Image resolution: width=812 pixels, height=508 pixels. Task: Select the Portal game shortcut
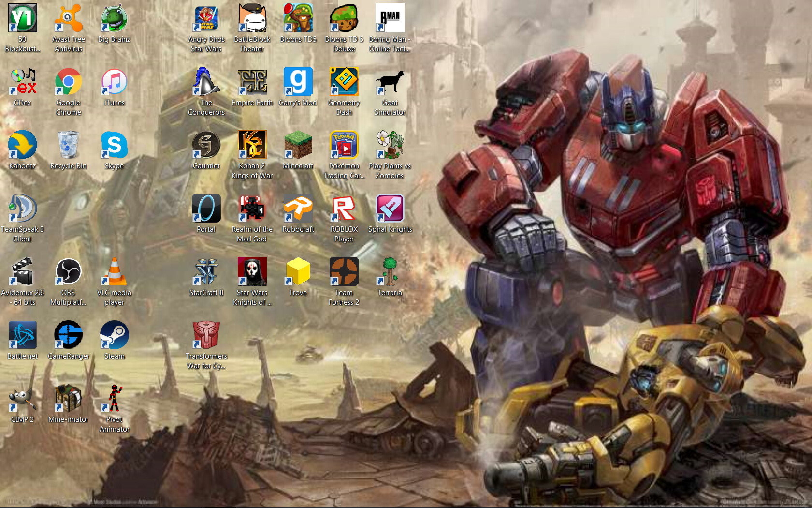(x=206, y=209)
